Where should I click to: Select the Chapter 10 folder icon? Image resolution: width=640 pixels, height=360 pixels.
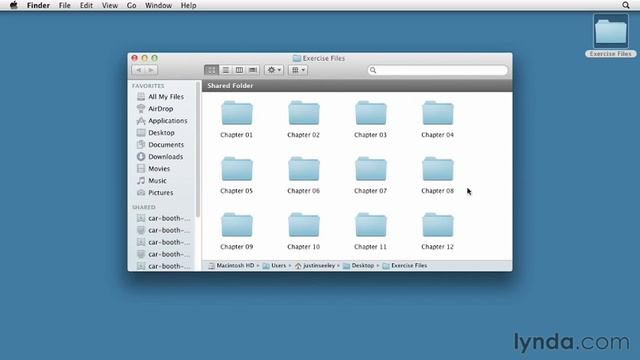coord(304,225)
